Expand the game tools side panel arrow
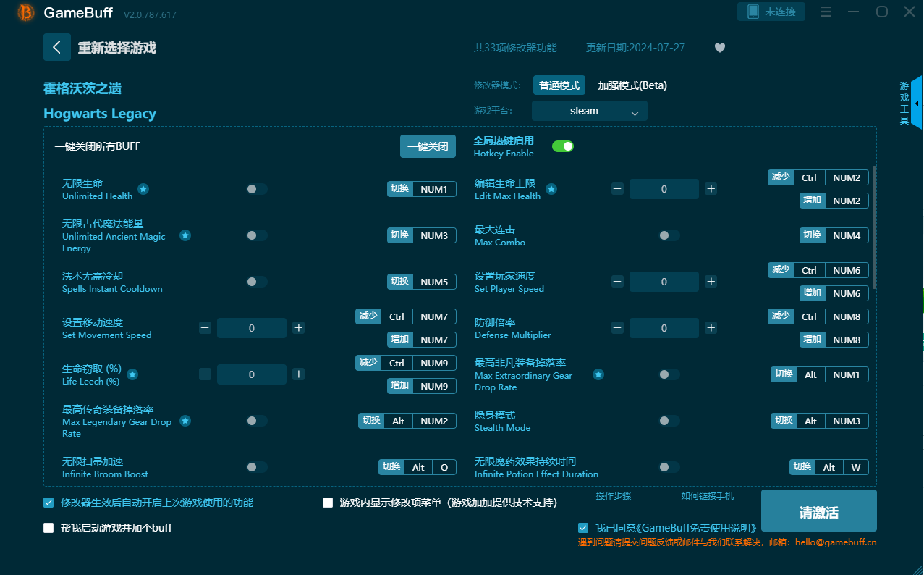This screenshot has height=575, width=924. click(917, 104)
